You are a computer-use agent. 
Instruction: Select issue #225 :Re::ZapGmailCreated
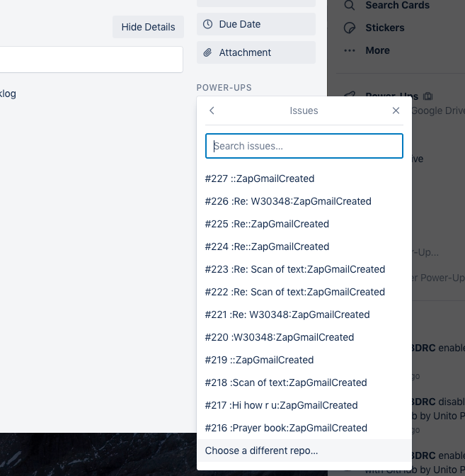click(304, 224)
